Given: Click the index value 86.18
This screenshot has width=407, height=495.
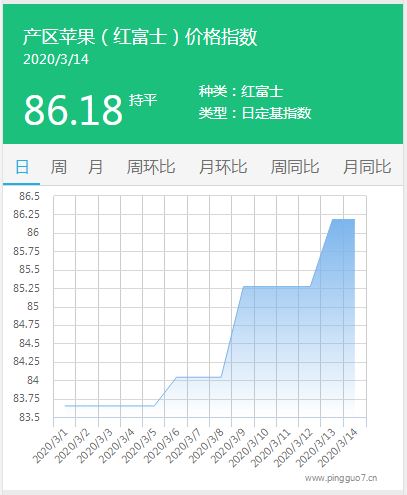Looking at the screenshot, I should 73,110.
